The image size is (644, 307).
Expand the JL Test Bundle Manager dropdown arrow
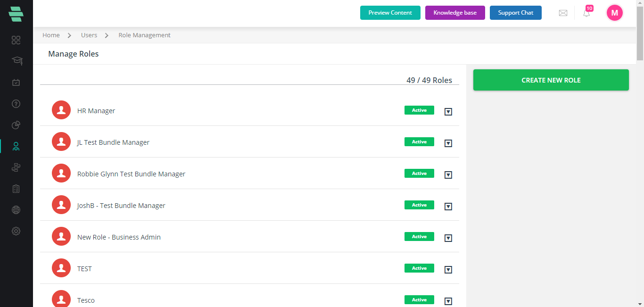(448, 143)
